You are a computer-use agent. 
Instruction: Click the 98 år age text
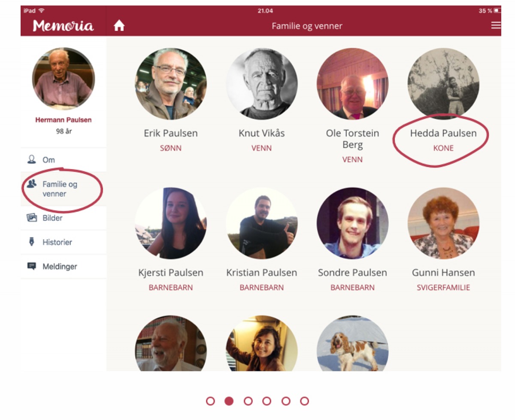pos(64,131)
